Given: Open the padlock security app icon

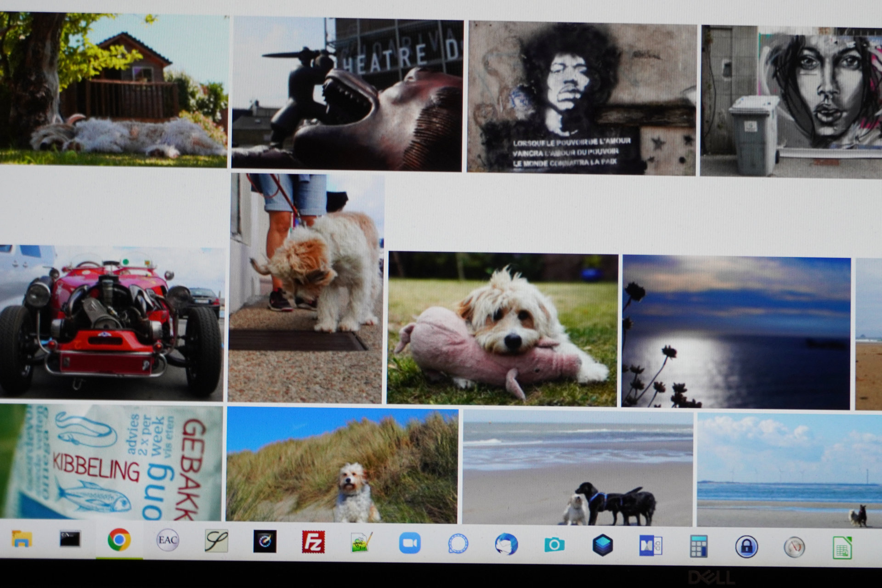Looking at the screenshot, I should [746, 547].
